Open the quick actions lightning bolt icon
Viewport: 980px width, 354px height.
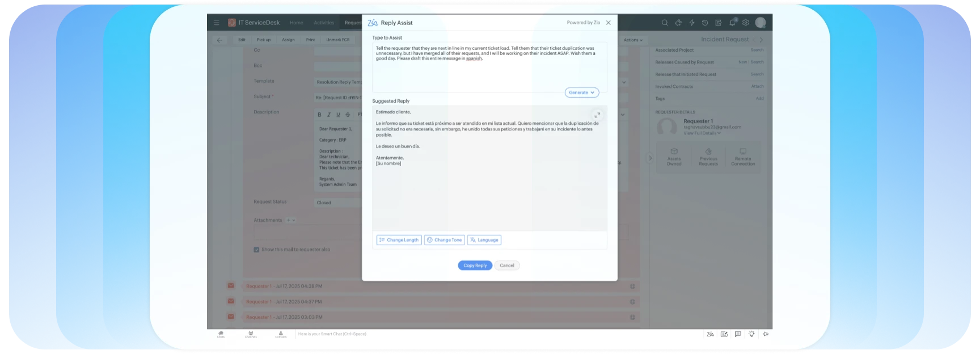(x=691, y=23)
